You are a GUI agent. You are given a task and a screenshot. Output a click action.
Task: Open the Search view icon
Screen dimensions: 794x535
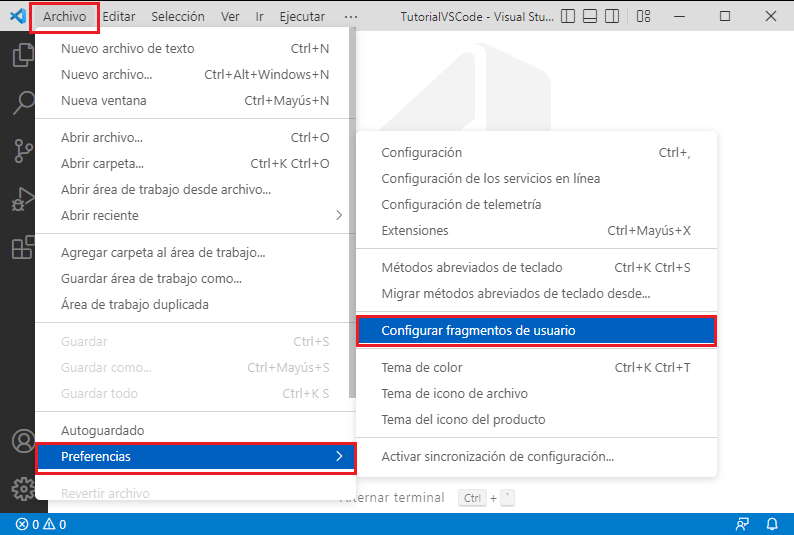[x=23, y=102]
